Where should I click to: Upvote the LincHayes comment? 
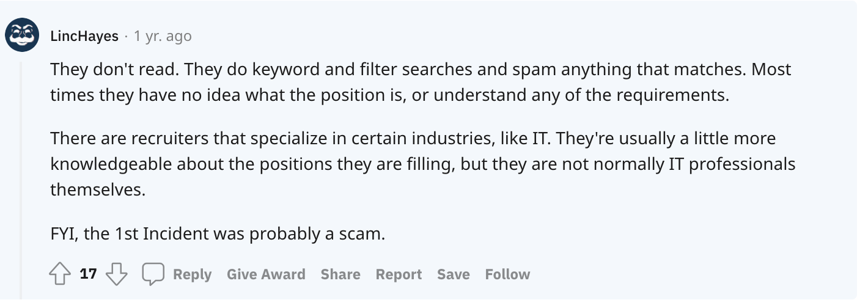tap(60, 275)
